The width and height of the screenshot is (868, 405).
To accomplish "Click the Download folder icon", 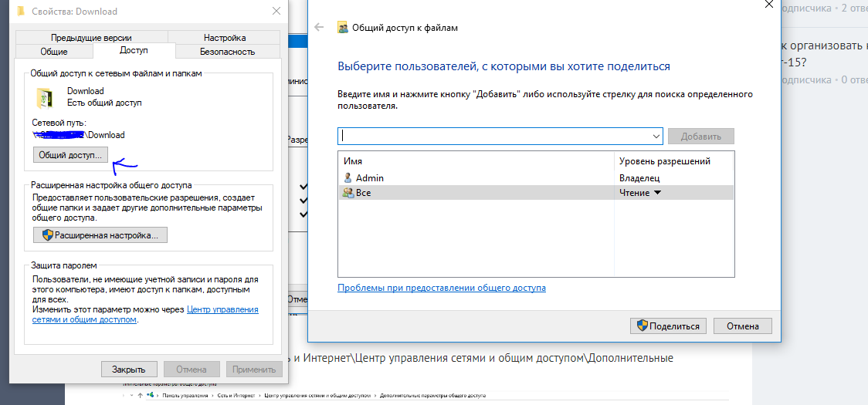I will (44, 98).
